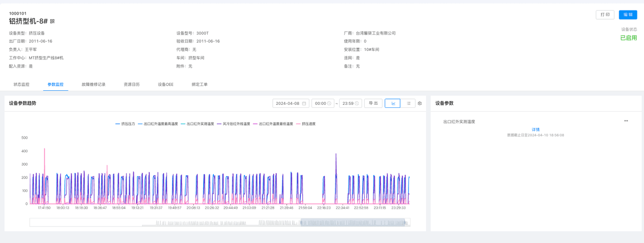Click the 设备型号：3000T field
The height and width of the screenshot is (243, 644).
[192, 33]
